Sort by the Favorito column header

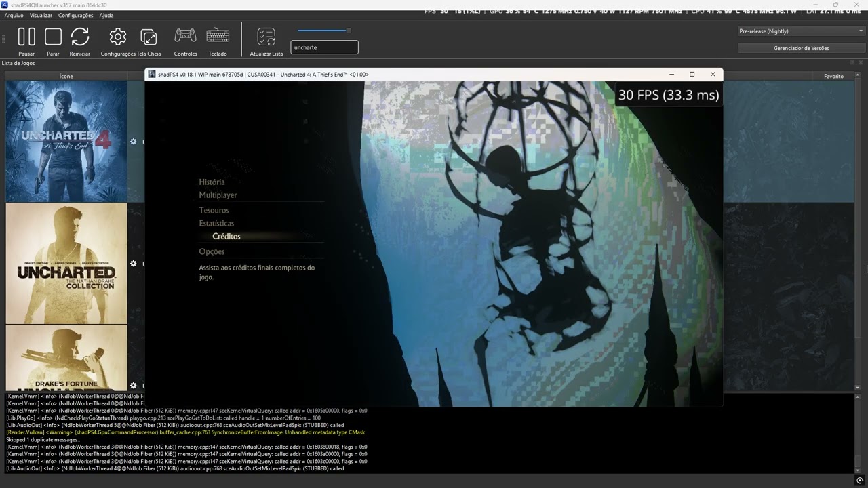(x=833, y=76)
